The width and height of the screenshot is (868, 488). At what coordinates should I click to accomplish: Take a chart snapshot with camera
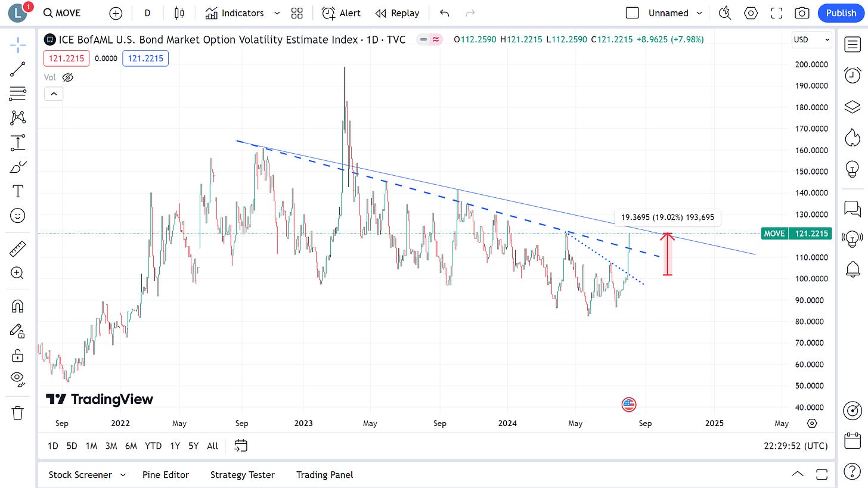[802, 13]
